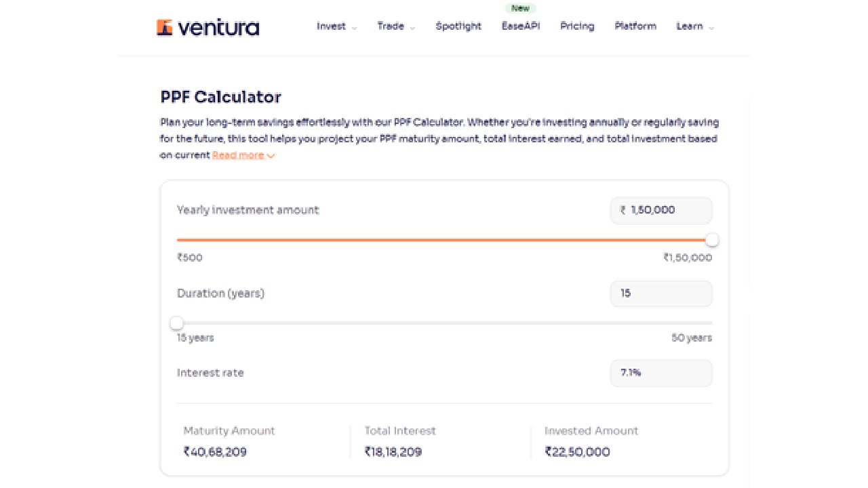Click the Maturity Amount value ₹40,68,209
Image resolution: width=868 pixels, height=488 pixels.
[215, 452]
